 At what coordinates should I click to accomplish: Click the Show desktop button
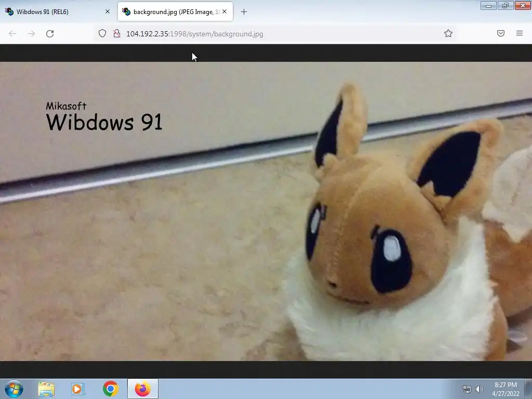[x=529, y=389]
